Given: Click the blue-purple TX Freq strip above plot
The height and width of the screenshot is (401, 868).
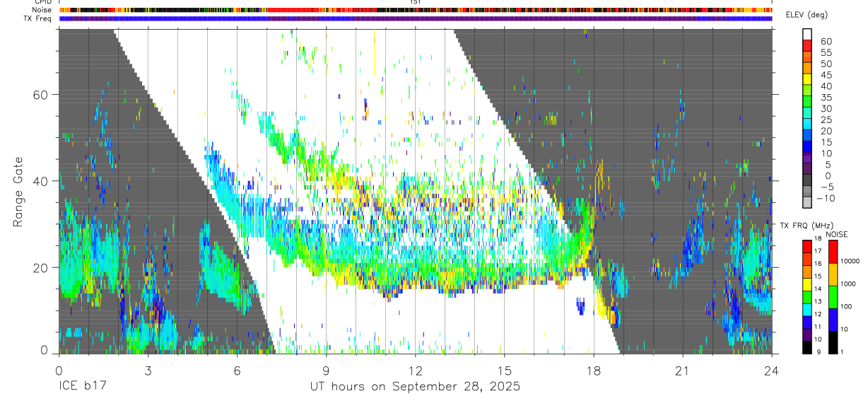Looking at the screenshot, I should [416, 18].
